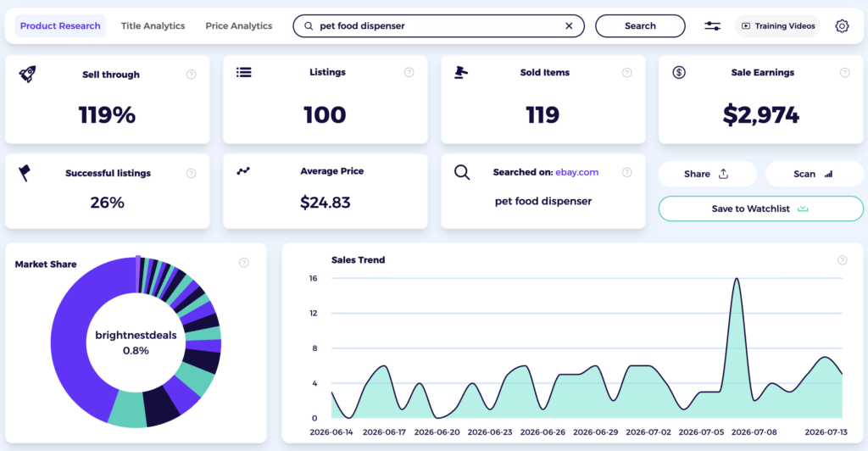Open the filter sliders icon
The image size is (868, 451).
tap(712, 26)
